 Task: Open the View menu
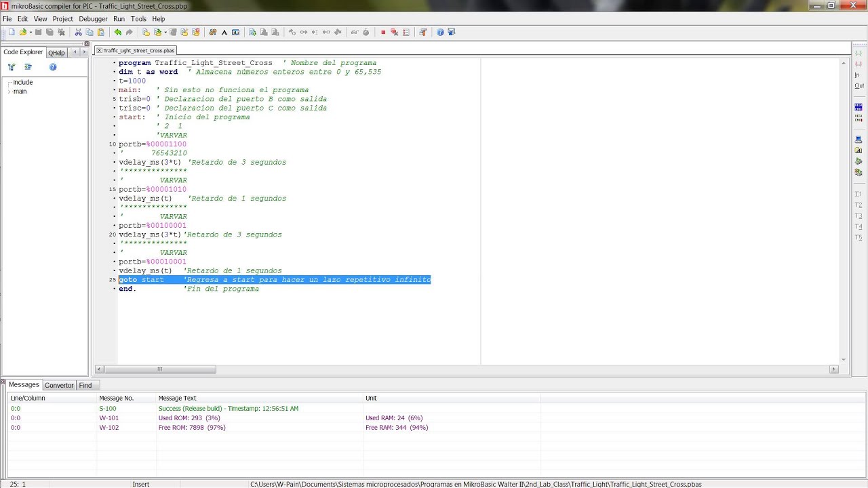pos(41,19)
